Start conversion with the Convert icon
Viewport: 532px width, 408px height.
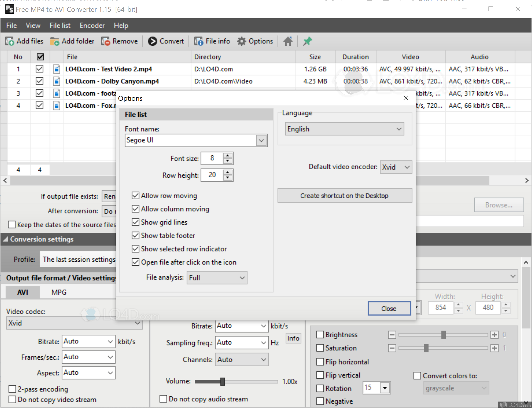(x=152, y=41)
